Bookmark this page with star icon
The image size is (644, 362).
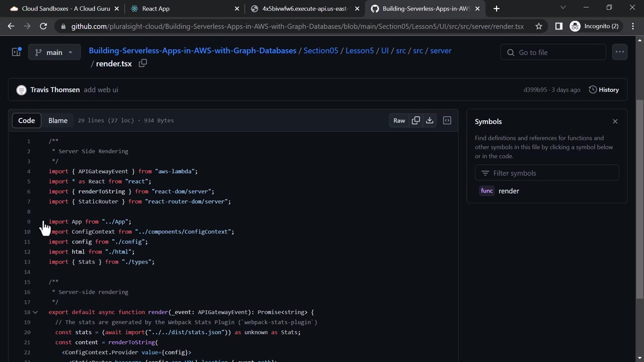tap(539, 26)
